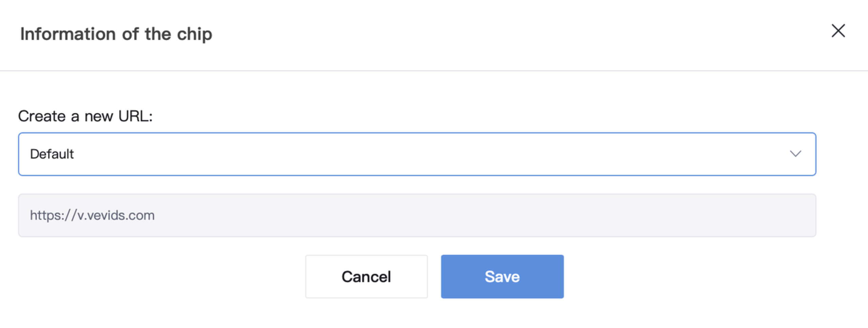Screen dimensions: 868x328
Task: Cancel the chip URL changes
Action: pos(367,276)
